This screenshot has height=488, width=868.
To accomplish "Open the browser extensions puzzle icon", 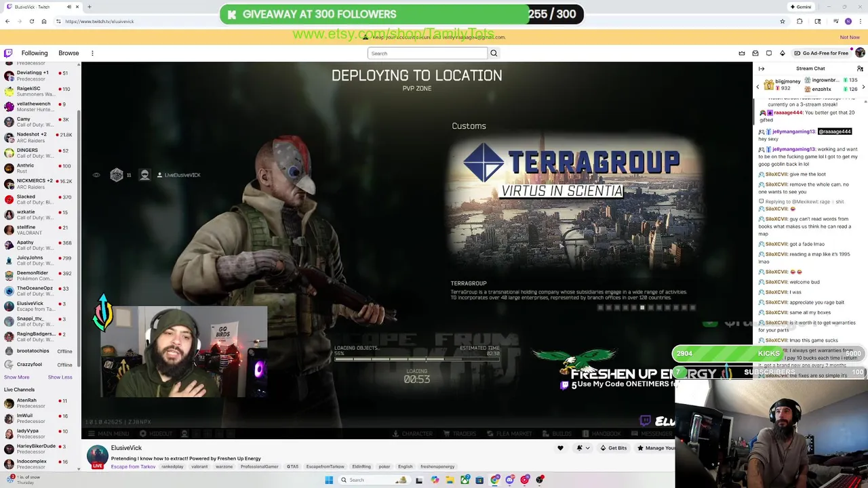I will tap(800, 22).
